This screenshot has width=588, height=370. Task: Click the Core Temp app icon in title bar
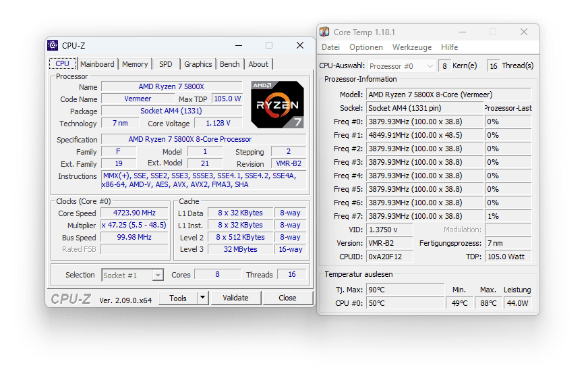point(324,32)
